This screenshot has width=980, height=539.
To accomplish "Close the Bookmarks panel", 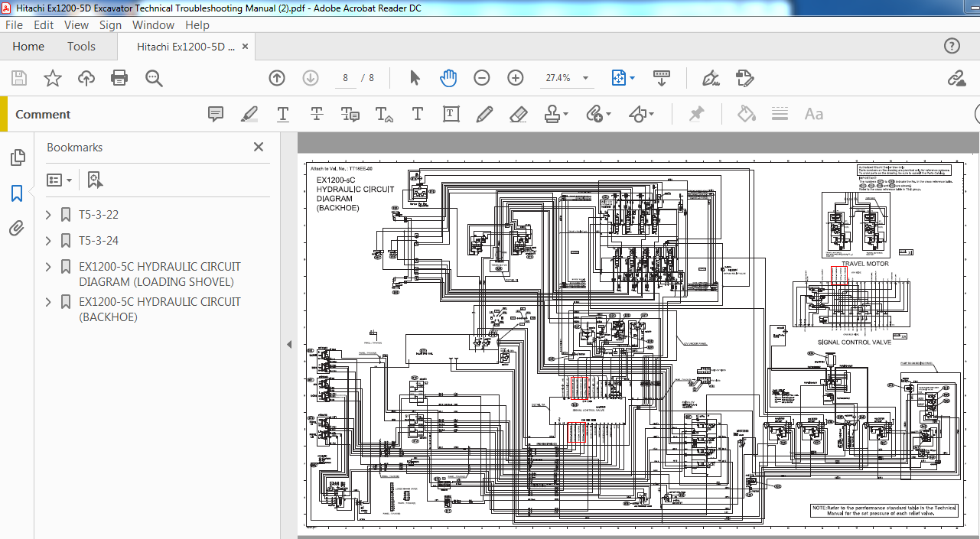I will pyautogui.click(x=259, y=147).
